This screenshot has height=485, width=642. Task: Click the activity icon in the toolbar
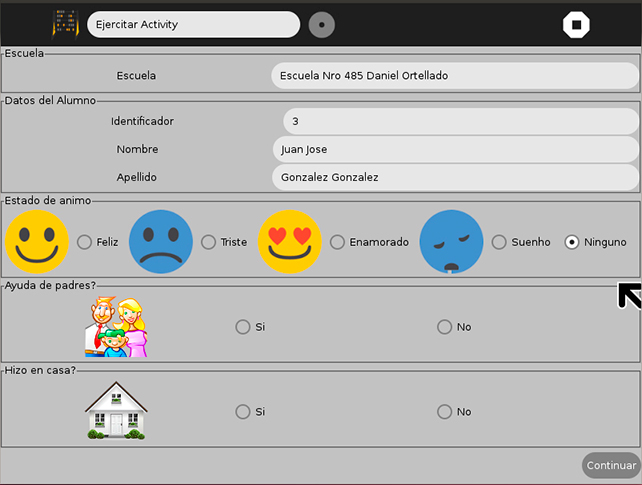65,24
